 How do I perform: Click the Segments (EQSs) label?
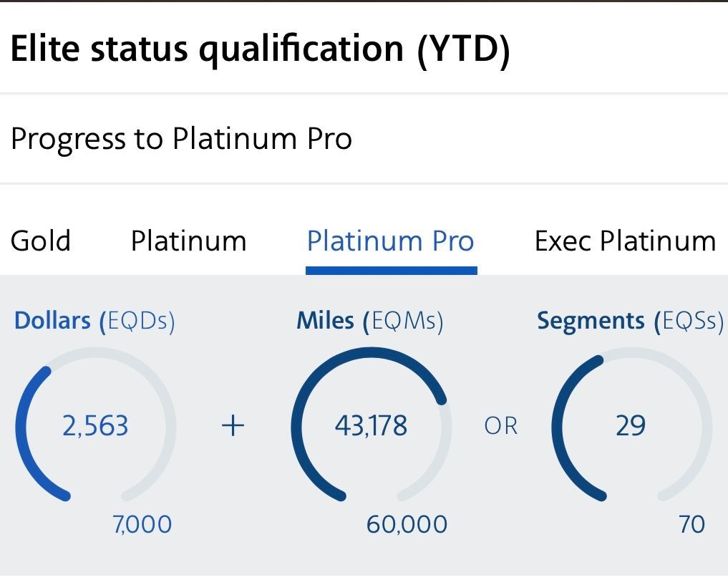tap(630, 321)
